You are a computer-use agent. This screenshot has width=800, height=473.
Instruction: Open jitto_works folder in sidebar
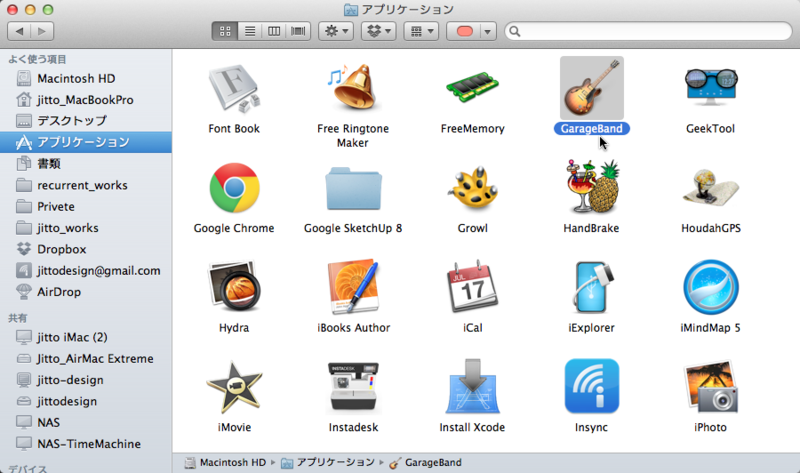coord(86,228)
